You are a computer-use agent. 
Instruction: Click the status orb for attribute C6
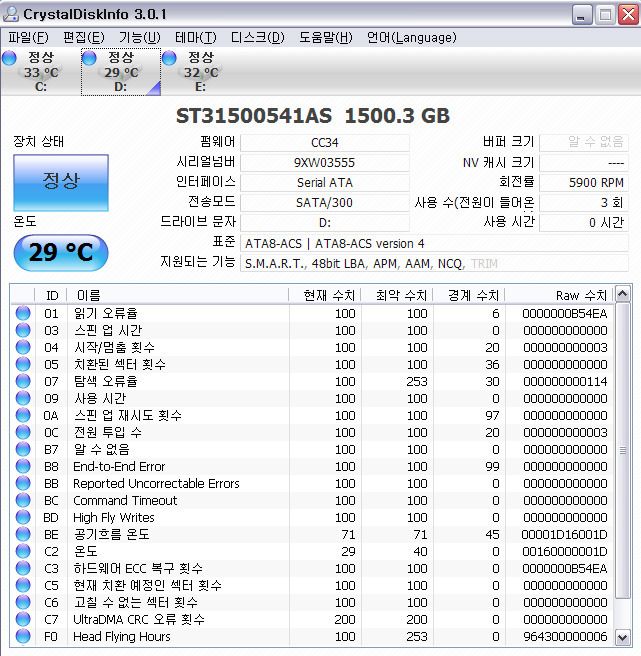tap(23, 602)
